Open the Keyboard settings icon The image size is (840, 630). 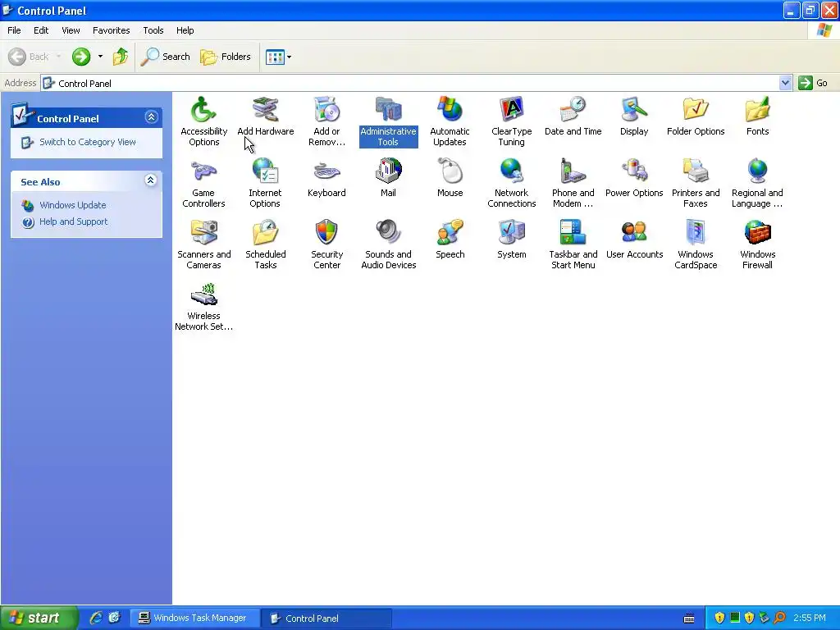tap(326, 171)
